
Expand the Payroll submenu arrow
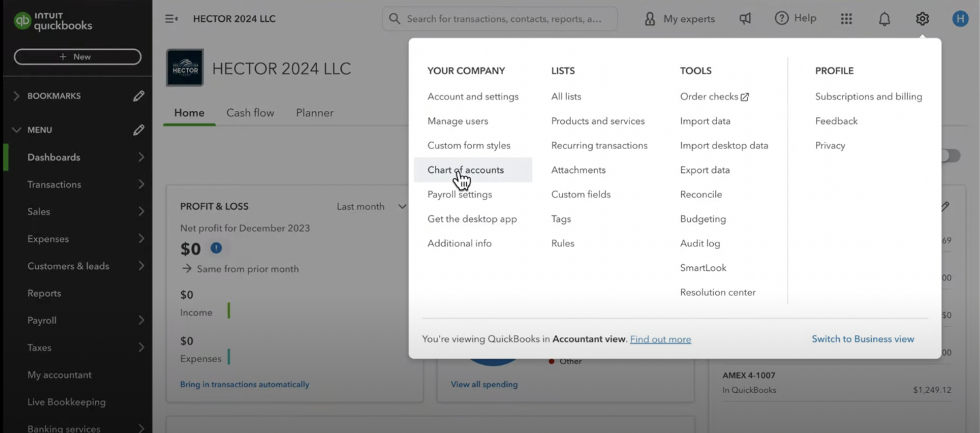[x=141, y=321]
